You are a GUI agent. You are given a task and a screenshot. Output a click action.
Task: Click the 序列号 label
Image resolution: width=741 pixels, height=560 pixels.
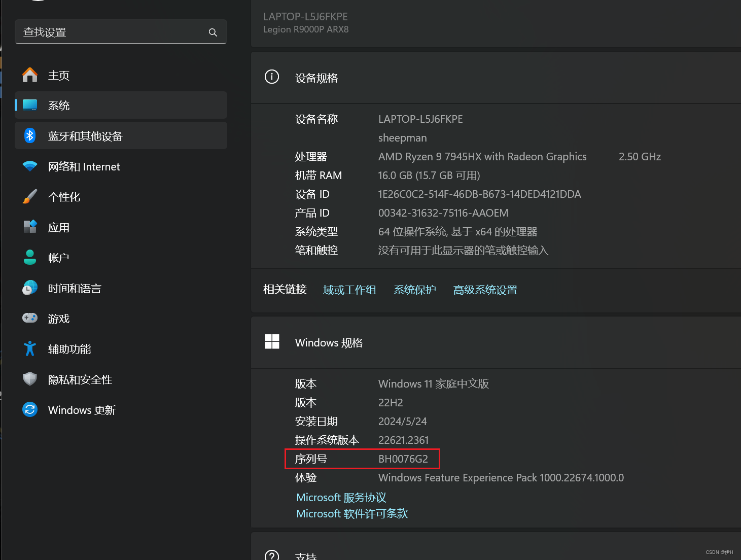pyautogui.click(x=311, y=459)
